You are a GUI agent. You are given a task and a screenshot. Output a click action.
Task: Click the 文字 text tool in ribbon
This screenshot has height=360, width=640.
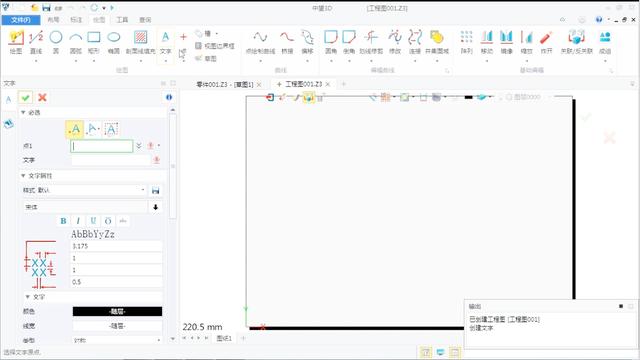pos(165,42)
